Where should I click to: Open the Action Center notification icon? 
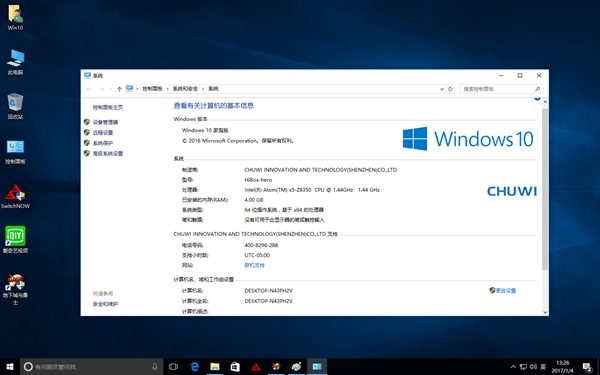click(587, 367)
